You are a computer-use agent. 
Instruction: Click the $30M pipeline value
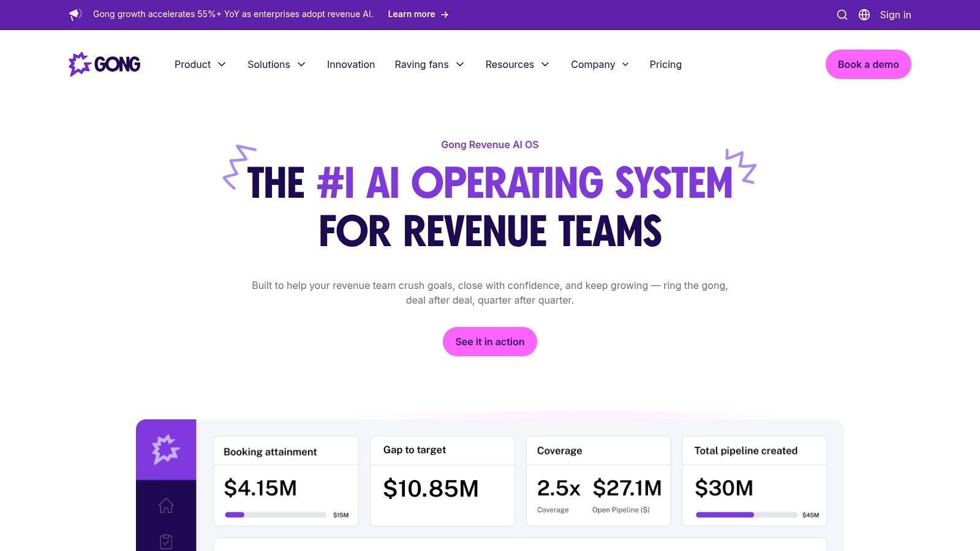724,488
